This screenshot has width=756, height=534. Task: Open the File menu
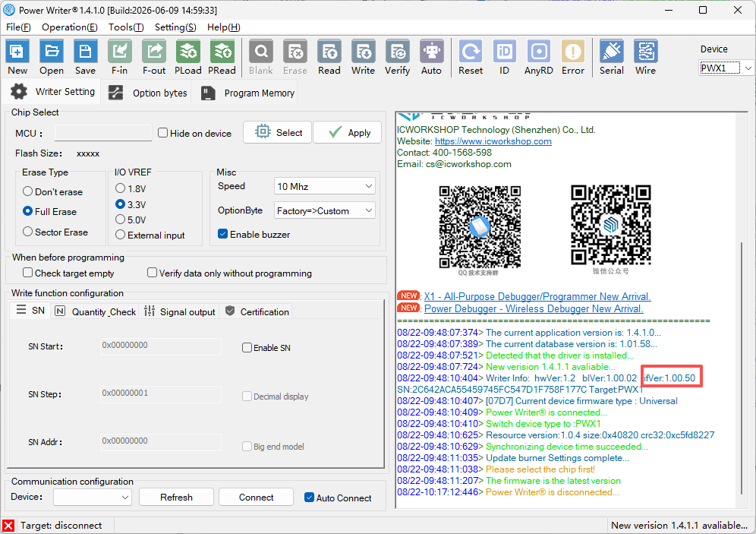point(18,27)
